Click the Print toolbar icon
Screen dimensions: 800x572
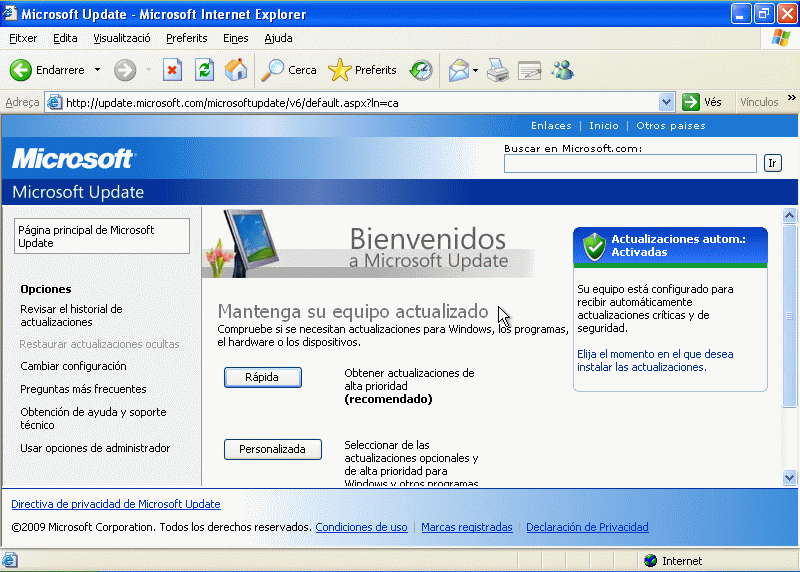498,70
